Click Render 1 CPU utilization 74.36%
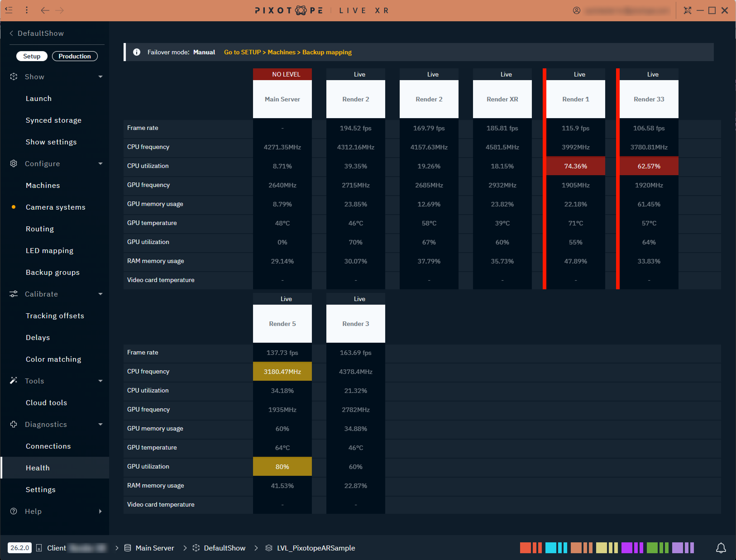The height and width of the screenshot is (560, 736). click(x=576, y=166)
